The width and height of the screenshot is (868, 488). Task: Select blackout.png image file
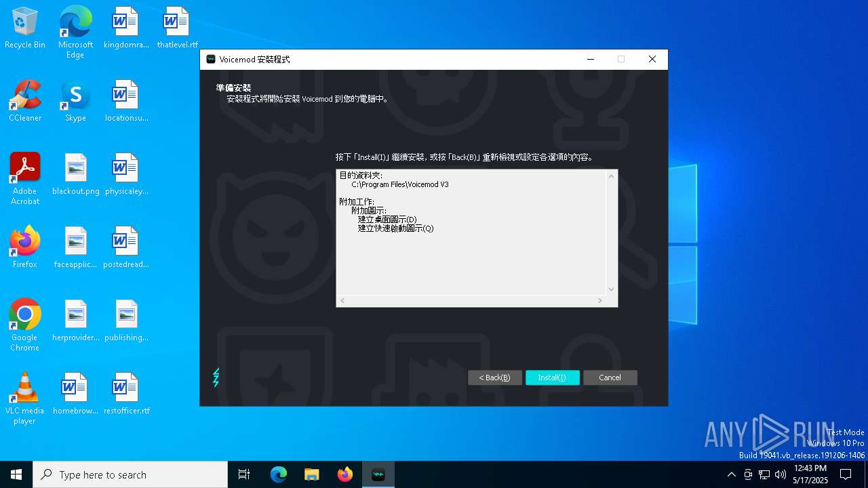pyautogui.click(x=75, y=174)
